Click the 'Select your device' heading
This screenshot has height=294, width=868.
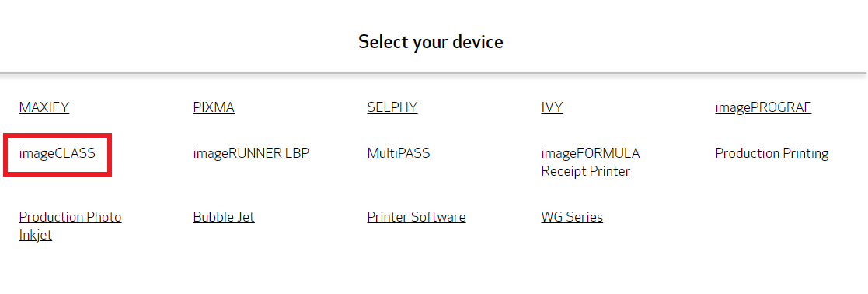(x=431, y=42)
